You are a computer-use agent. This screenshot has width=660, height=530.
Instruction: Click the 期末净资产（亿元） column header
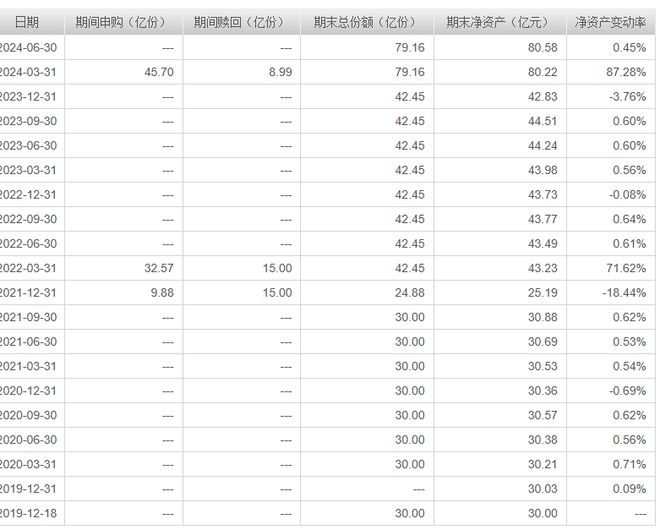tap(500, 22)
